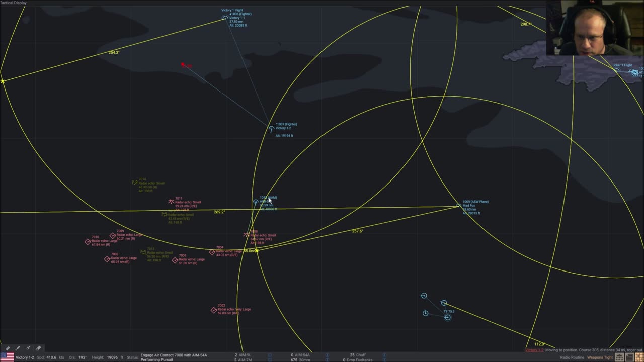This screenshot has height=362, width=644.
Task: Click the speed value 410.6
Action: coord(52,357)
